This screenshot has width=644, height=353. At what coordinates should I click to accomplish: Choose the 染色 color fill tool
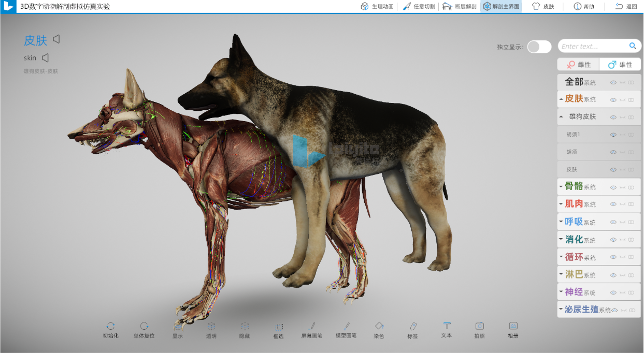379,327
